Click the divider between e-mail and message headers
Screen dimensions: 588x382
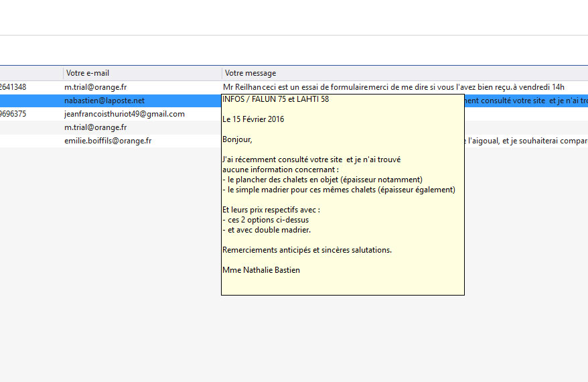[222, 73]
